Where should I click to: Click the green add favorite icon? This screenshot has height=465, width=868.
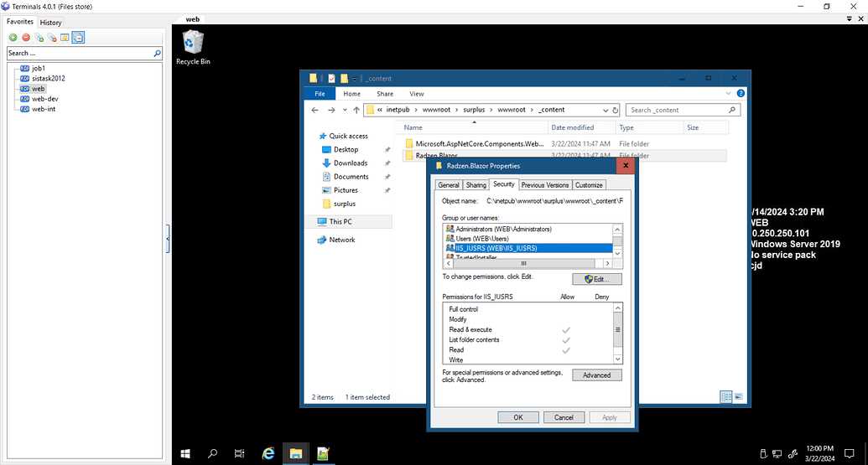[13, 38]
